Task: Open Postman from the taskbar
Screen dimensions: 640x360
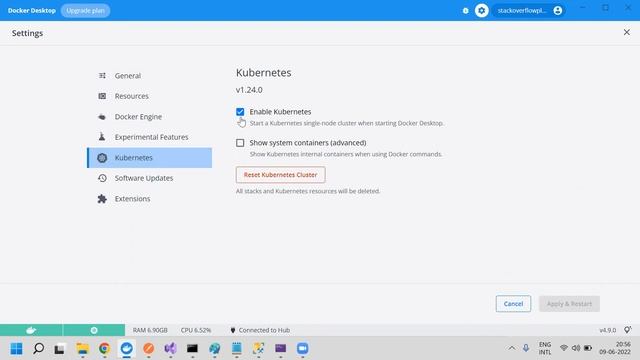Action: point(149,349)
